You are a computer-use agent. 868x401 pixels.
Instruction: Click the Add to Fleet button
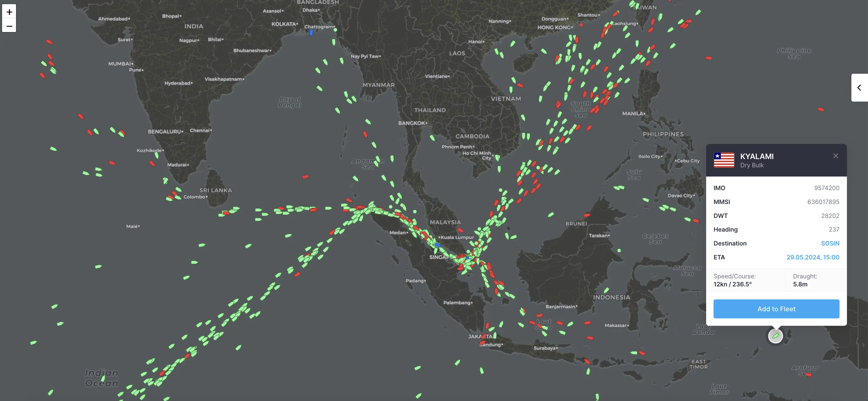click(x=776, y=309)
